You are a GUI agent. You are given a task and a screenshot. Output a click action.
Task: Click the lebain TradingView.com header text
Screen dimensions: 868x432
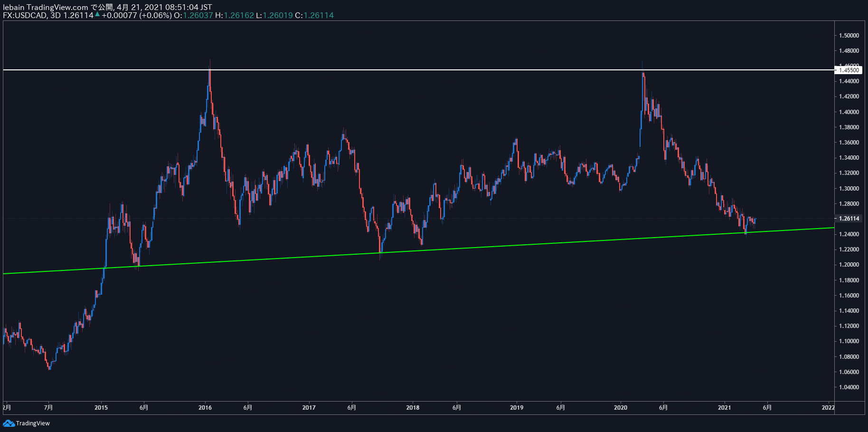46,7
